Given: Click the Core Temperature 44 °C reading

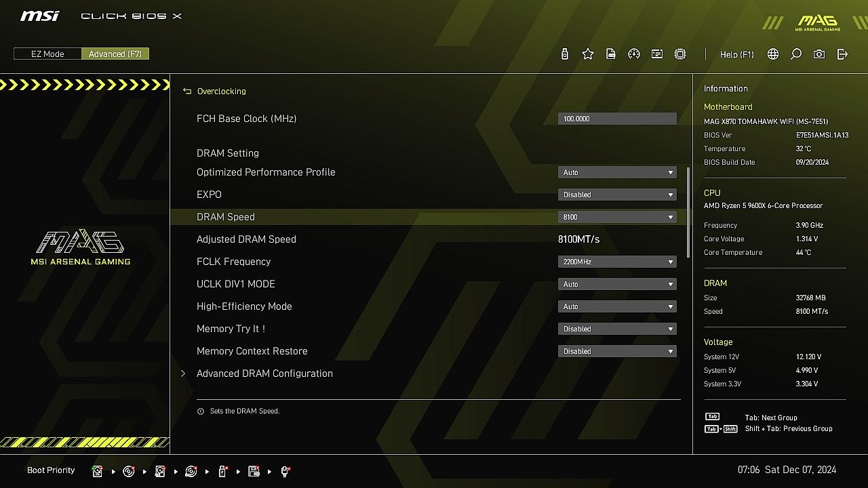Looking at the screenshot, I should 804,253.
